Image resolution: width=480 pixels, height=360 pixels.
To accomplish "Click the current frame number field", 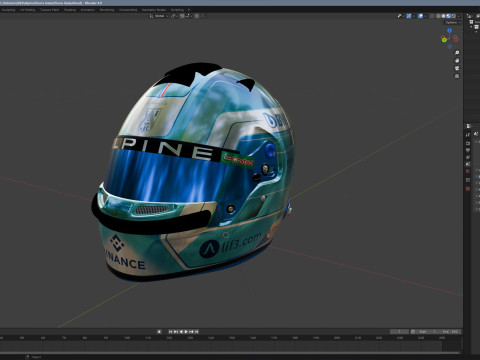I will pos(399,332).
